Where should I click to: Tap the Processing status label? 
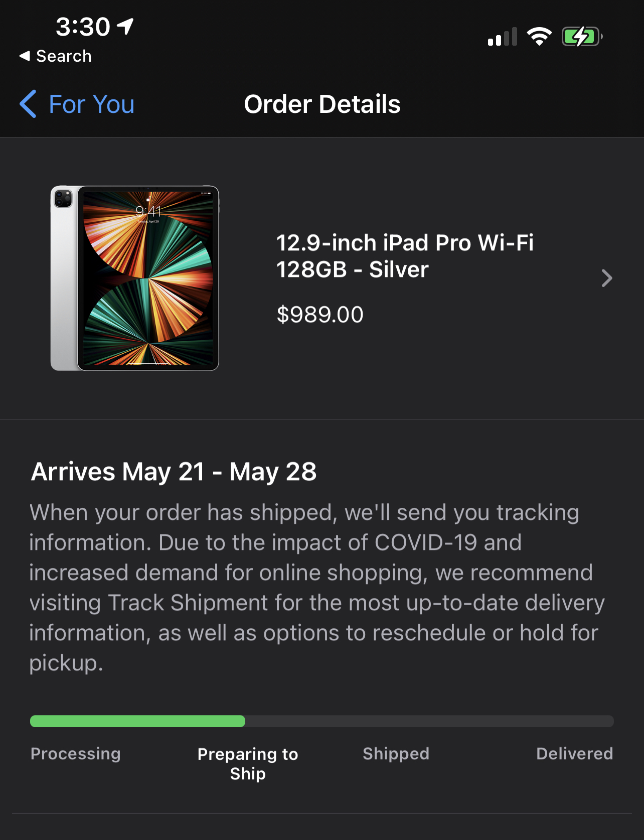(x=76, y=754)
